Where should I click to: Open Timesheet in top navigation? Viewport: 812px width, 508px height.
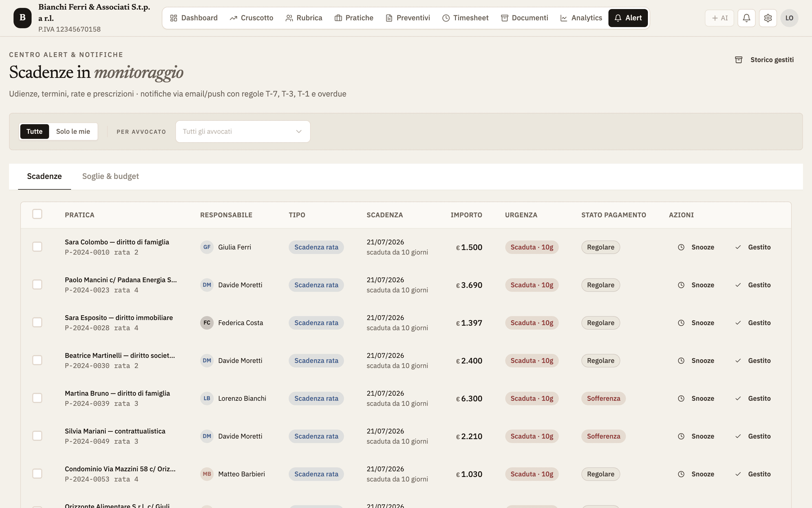(465, 18)
